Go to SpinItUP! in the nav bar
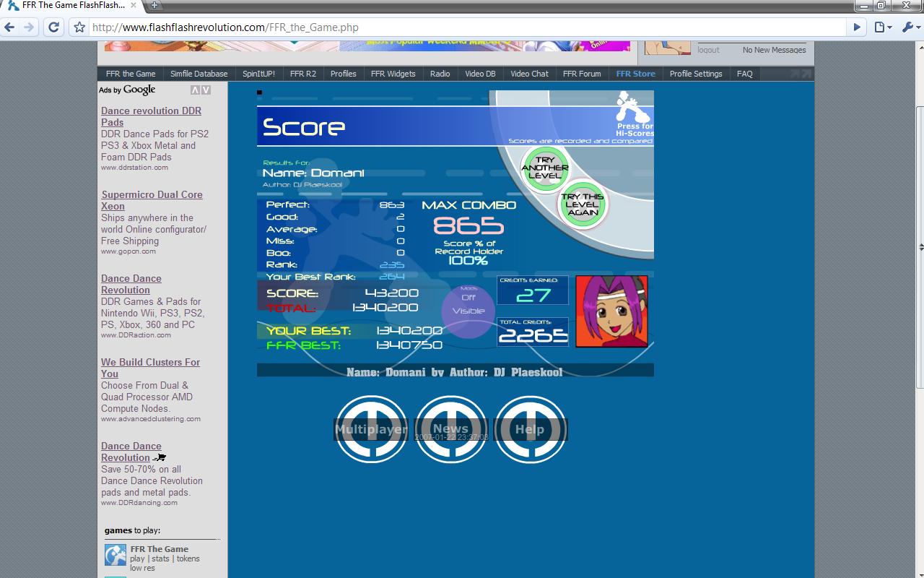Viewport: 924px width, 578px height. (258, 74)
